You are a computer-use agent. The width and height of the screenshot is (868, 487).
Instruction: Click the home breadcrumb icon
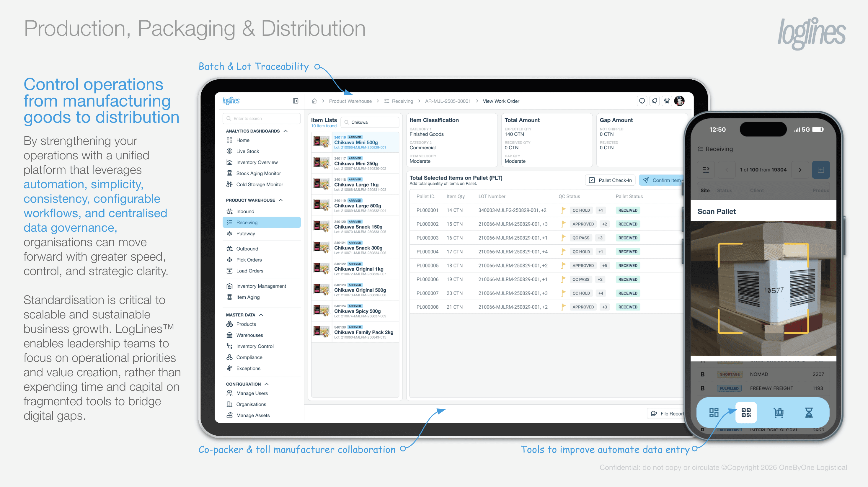(314, 101)
